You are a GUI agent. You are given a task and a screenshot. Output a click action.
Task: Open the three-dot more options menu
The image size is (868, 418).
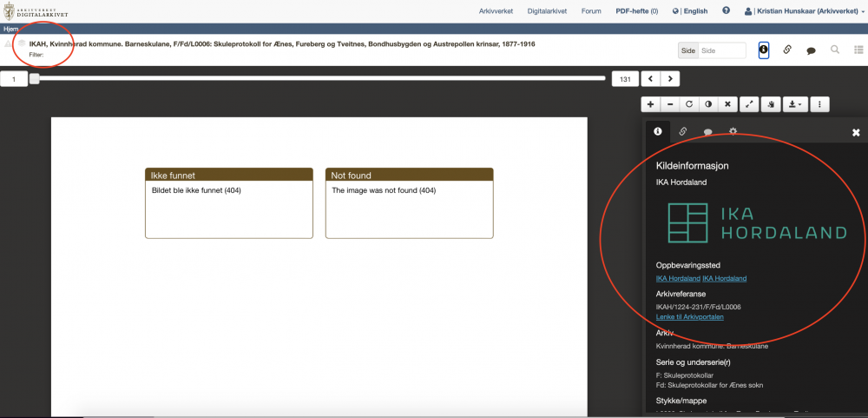coord(819,104)
